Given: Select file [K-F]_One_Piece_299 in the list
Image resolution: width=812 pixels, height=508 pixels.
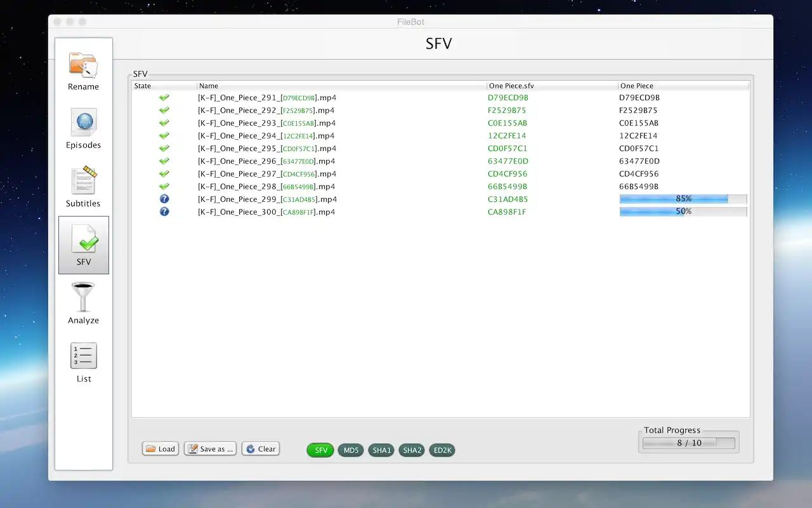Looking at the screenshot, I should coord(267,199).
